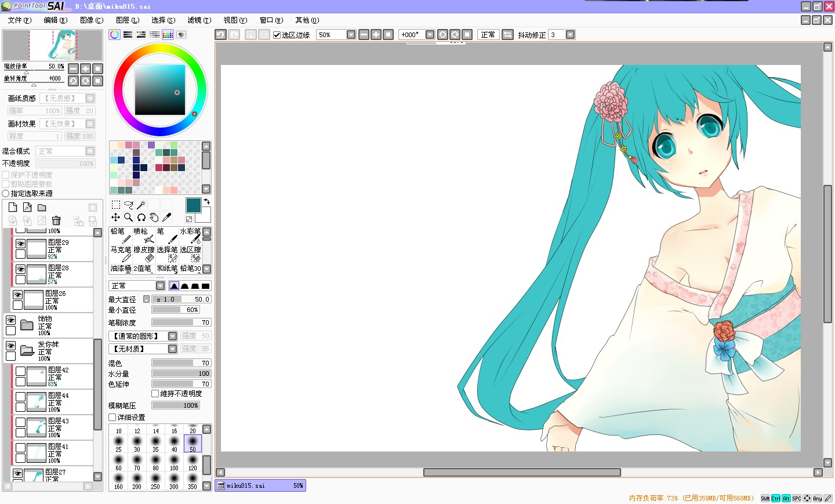Switch to the miku815.sai document tab
The image size is (835, 504).
260,485
